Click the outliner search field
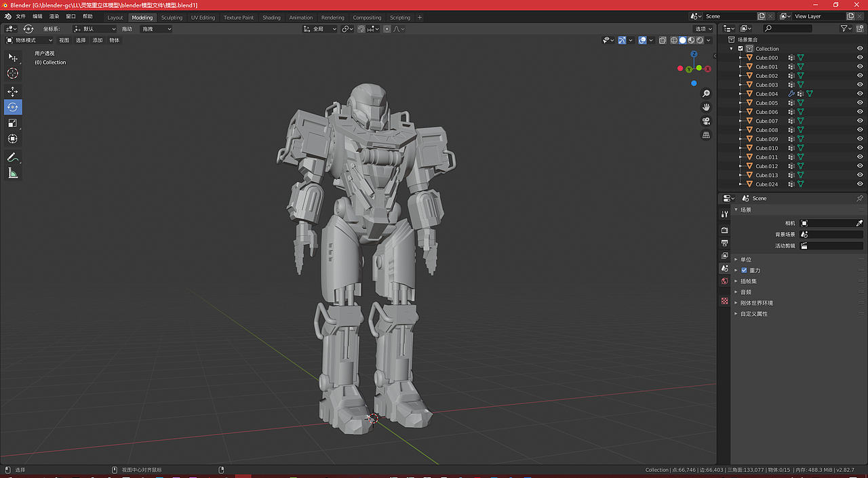 tap(787, 28)
